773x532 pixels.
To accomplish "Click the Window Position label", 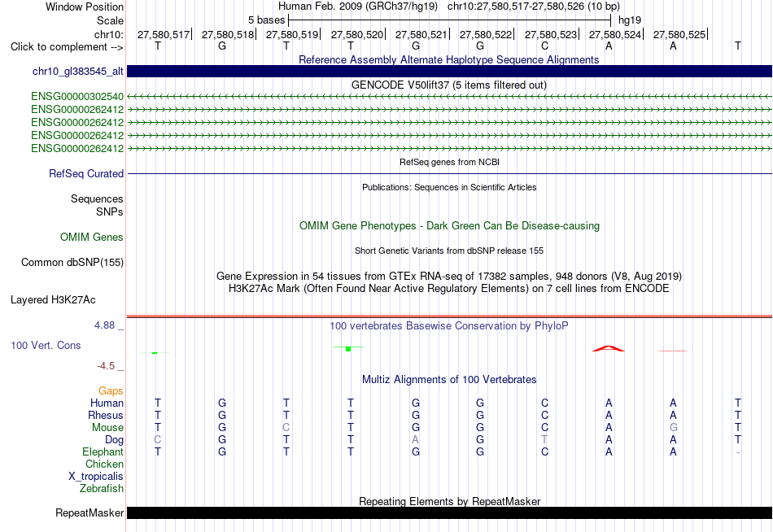I will [x=85, y=7].
